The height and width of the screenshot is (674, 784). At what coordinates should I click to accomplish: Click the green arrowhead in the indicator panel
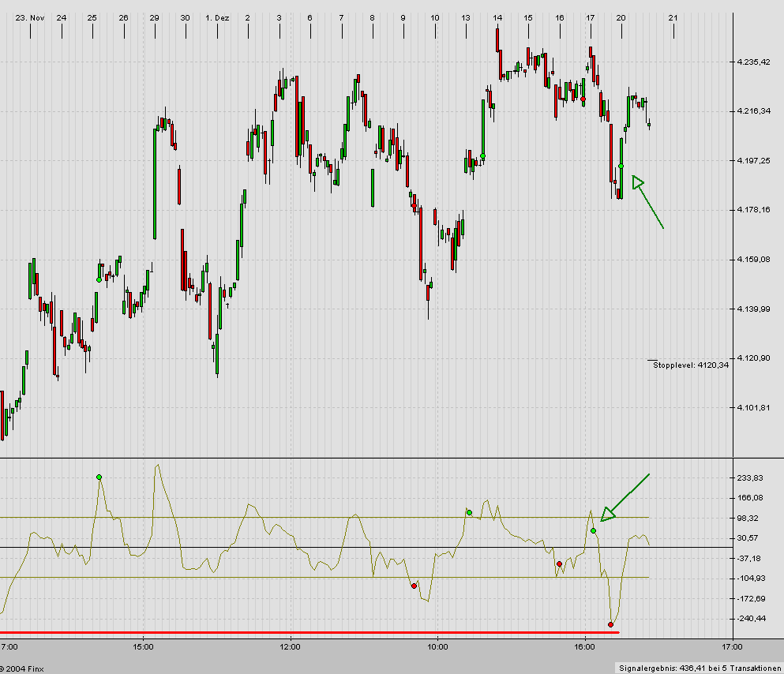tap(607, 514)
